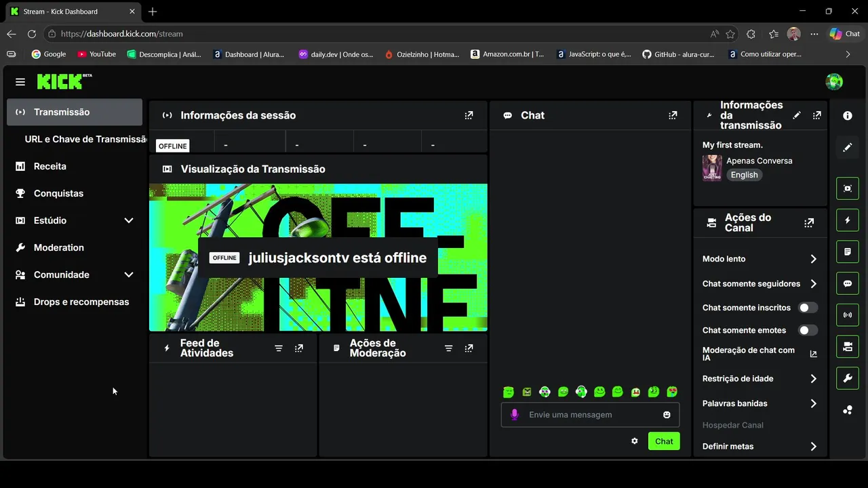Open Definir metas options arrow

coord(814,447)
